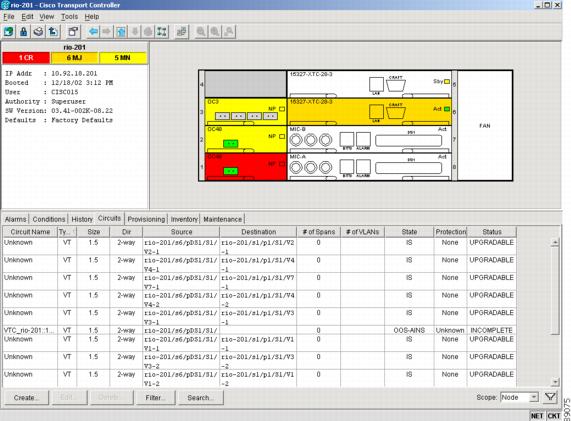Click the Protection column header
This screenshot has width=571, height=421.
tap(450, 232)
